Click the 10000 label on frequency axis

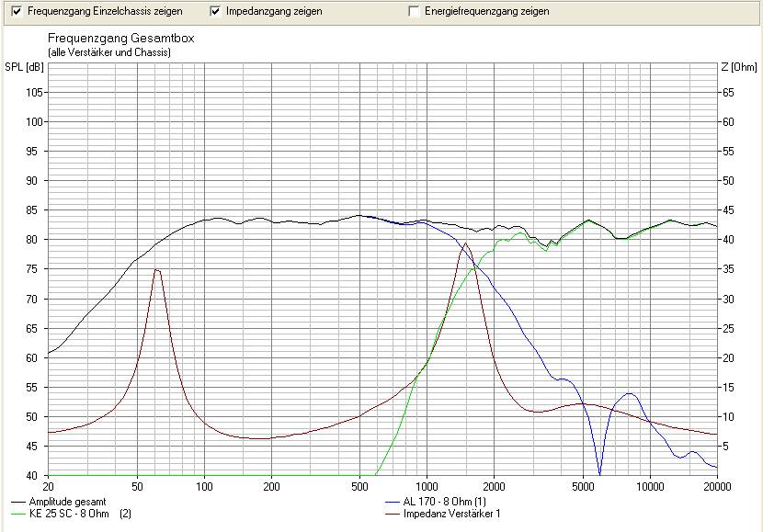coord(650,487)
